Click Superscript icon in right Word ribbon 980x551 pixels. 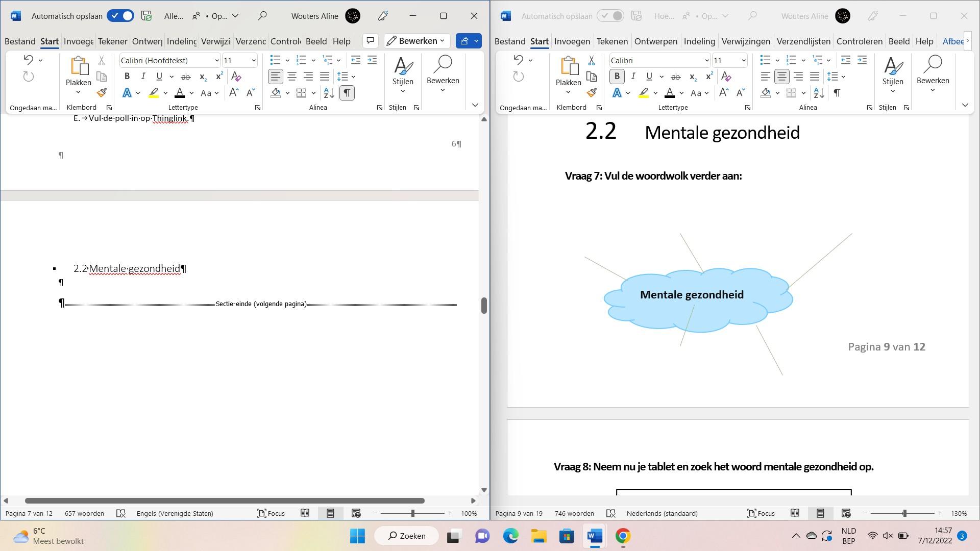(709, 77)
